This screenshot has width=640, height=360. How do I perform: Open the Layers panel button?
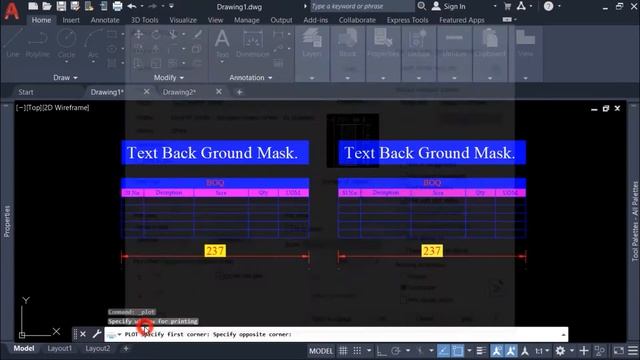click(x=312, y=43)
